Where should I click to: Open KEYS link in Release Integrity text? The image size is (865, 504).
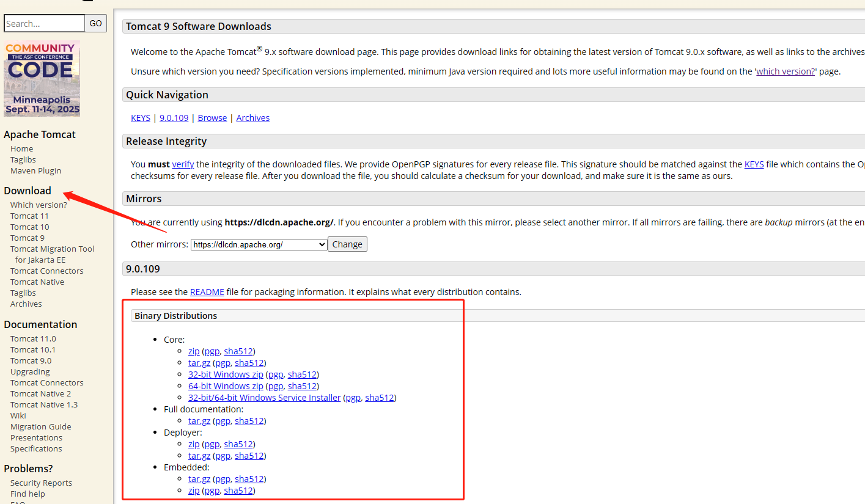[x=754, y=164]
